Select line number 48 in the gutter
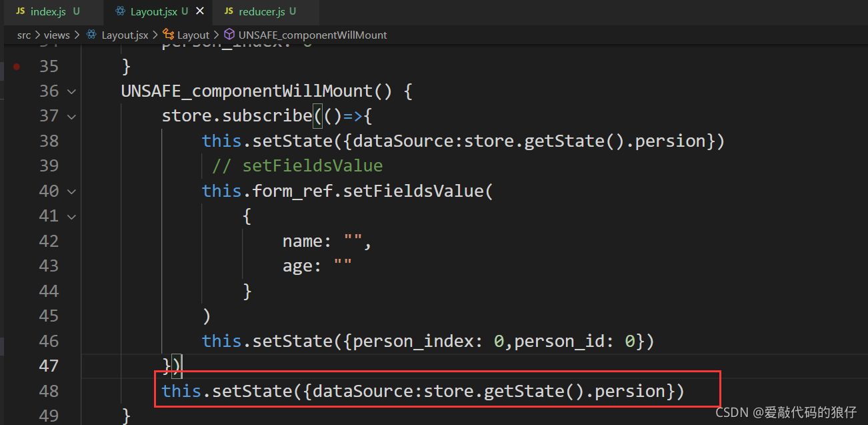This screenshot has width=868, height=425. (x=49, y=390)
